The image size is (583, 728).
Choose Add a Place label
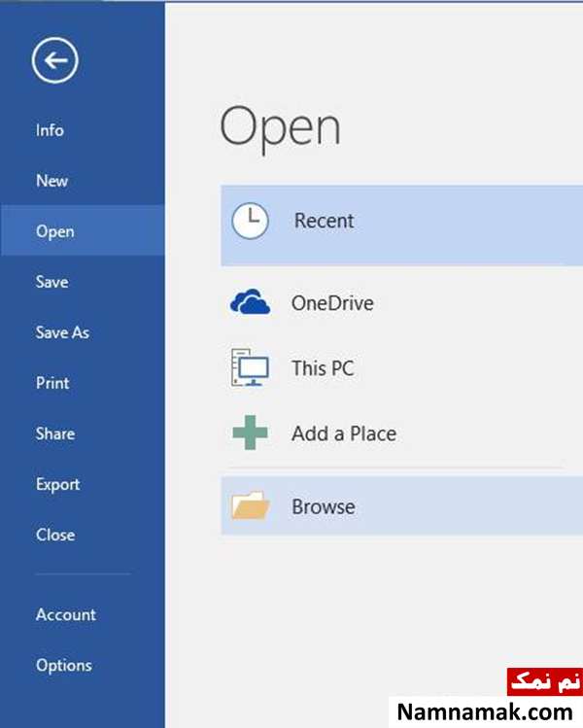[344, 433]
